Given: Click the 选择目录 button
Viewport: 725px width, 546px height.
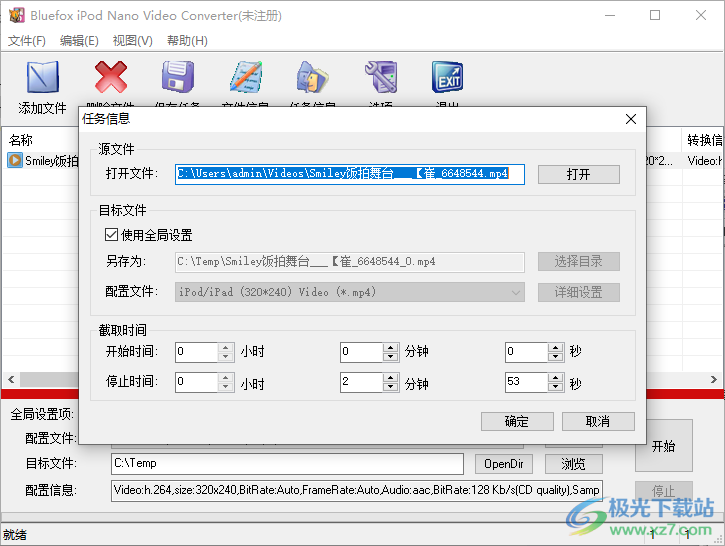Looking at the screenshot, I should coord(578,262).
